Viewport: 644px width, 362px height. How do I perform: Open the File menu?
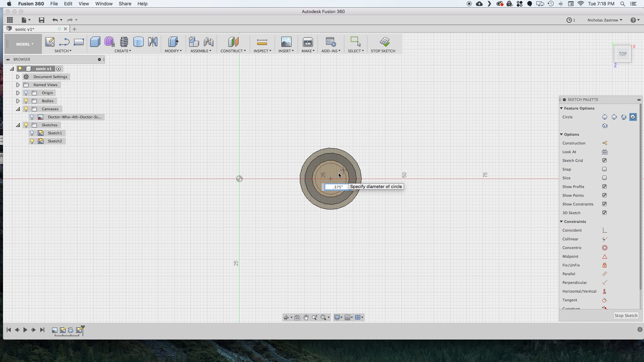click(x=54, y=4)
